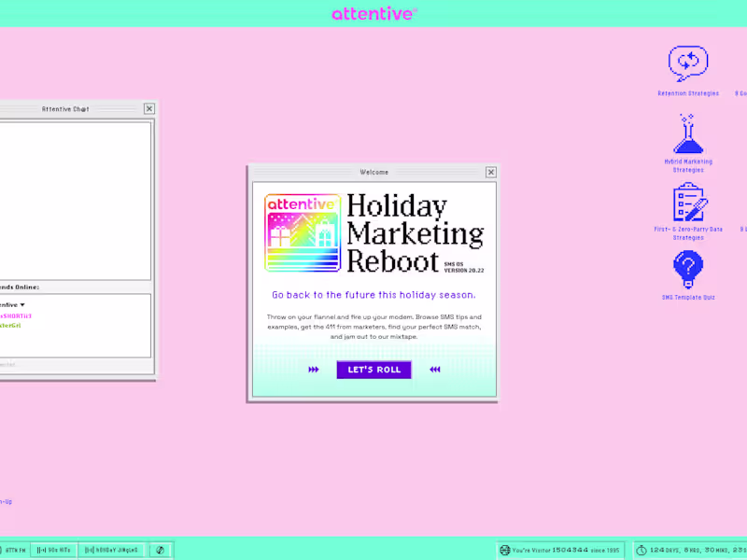Close the Attentive Chat window

(149, 108)
